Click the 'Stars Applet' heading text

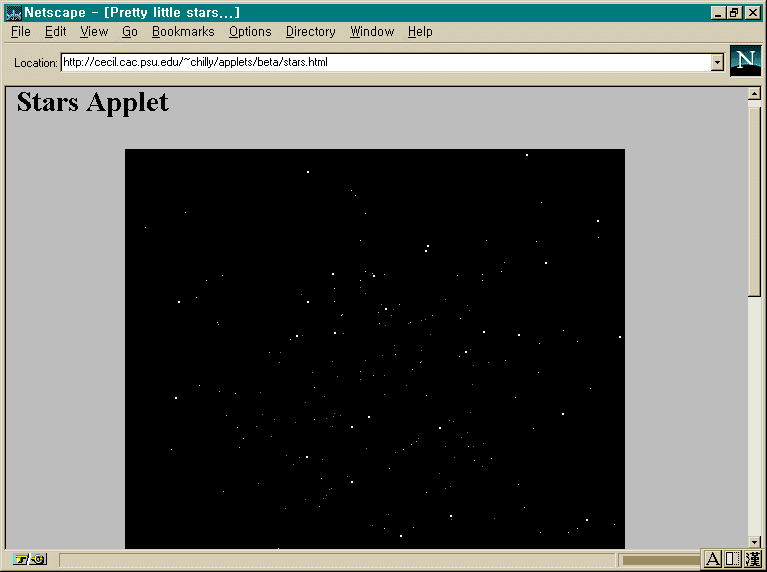point(92,102)
